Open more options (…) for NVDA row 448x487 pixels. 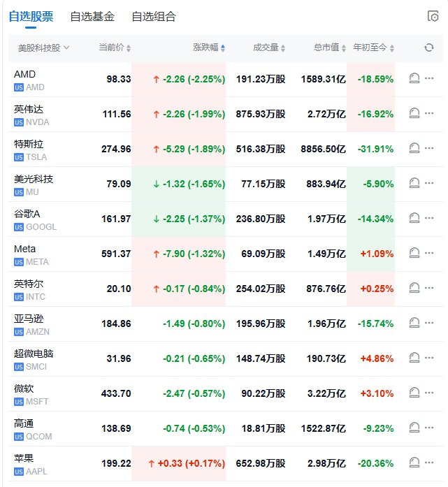click(x=429, y=113)
